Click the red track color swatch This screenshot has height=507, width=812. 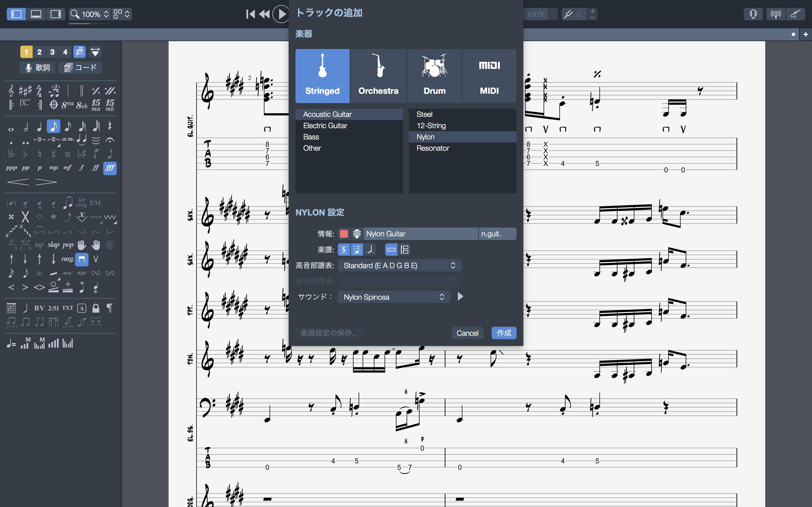point(344,234)
